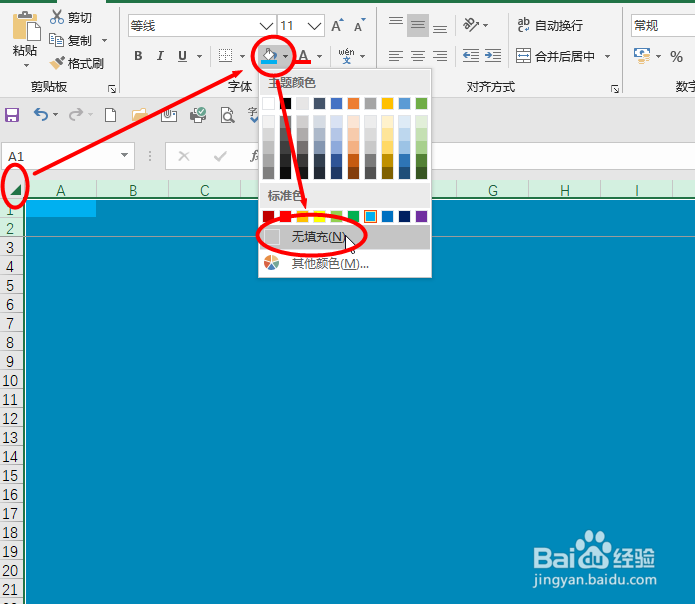Open the clipboard pane launcher
This screenshot has height=604, width=695.
112,89
